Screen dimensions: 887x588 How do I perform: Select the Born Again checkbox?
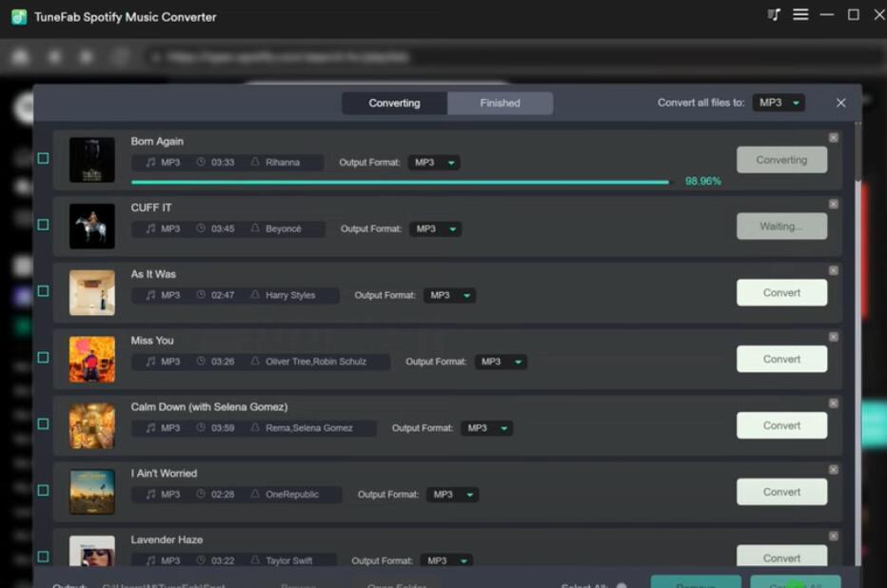43,158
